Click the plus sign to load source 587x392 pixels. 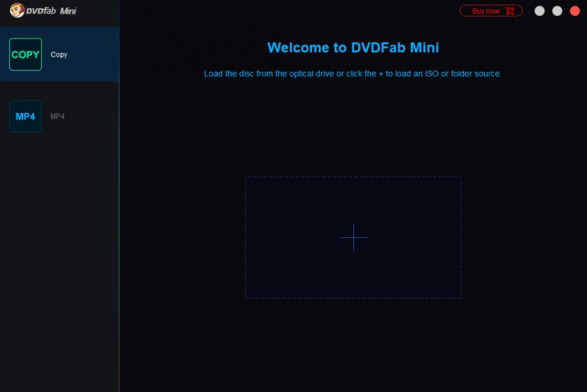(353, 237)
